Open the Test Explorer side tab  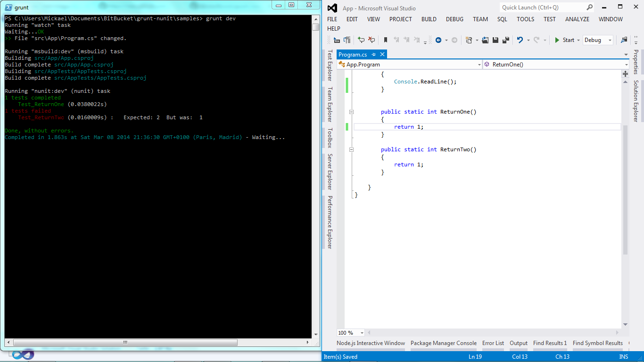(x=330, y=65)
